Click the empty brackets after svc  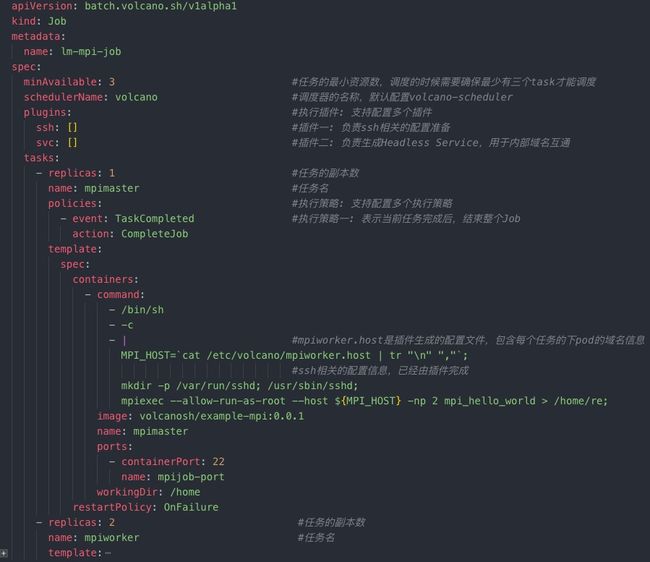73,143
